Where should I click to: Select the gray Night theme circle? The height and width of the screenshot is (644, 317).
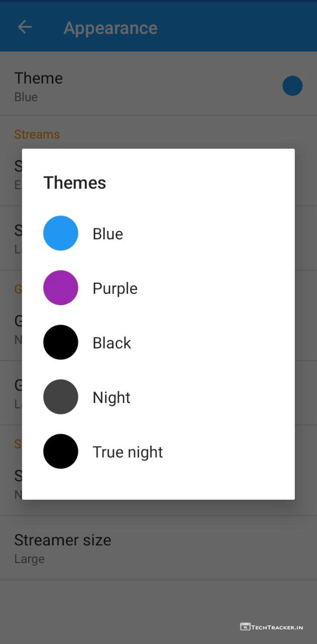point(61,397)
